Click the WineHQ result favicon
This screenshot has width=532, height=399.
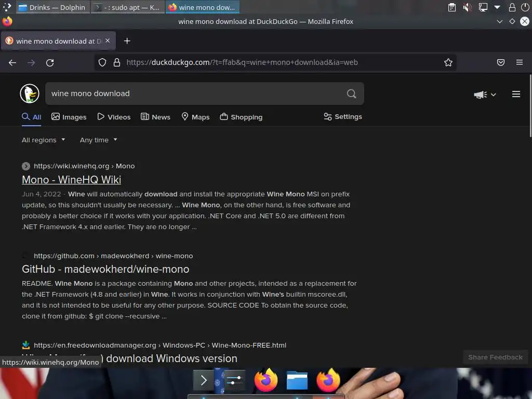coord(26,166)
